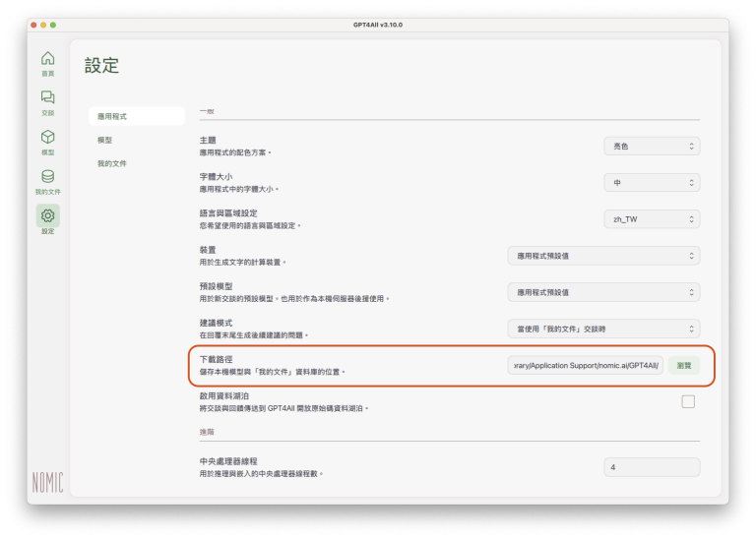Expand the 字體大小 dropdown showing 中
756x540 pixels.
(x=652, y=182)
